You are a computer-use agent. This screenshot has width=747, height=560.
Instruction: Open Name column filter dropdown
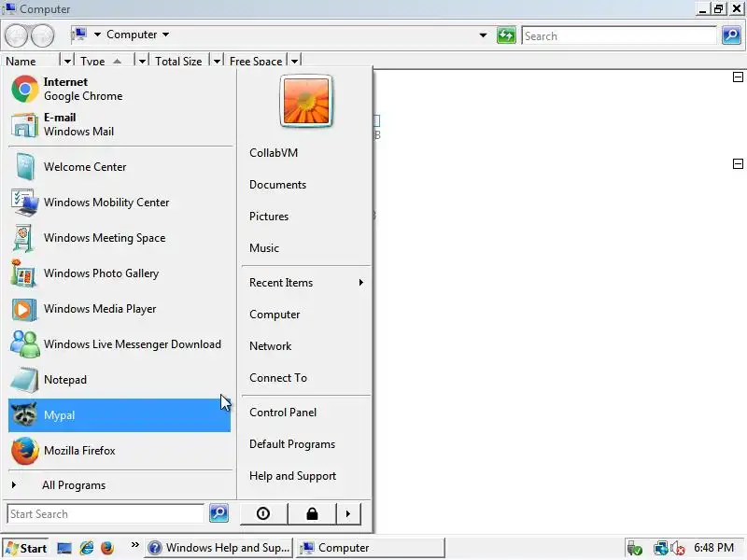coord(67,61)
